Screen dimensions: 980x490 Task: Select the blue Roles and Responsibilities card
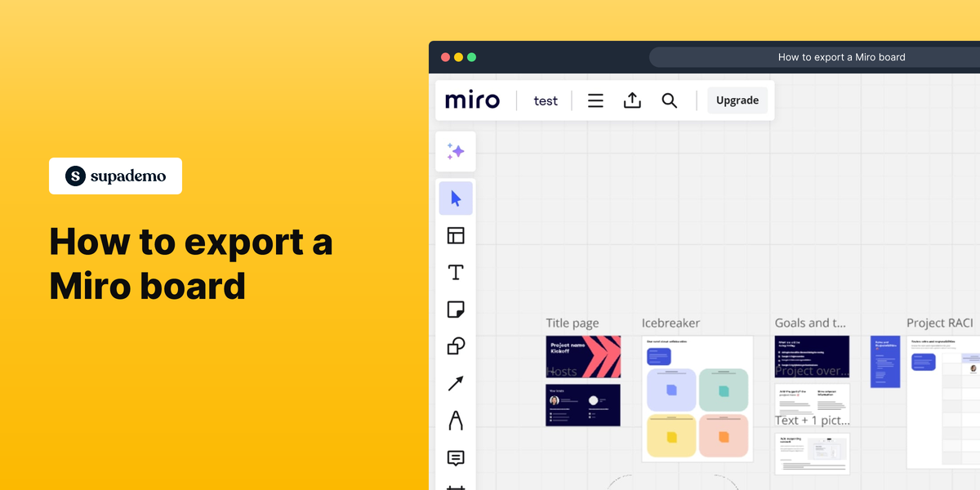[x=885, y=362]
